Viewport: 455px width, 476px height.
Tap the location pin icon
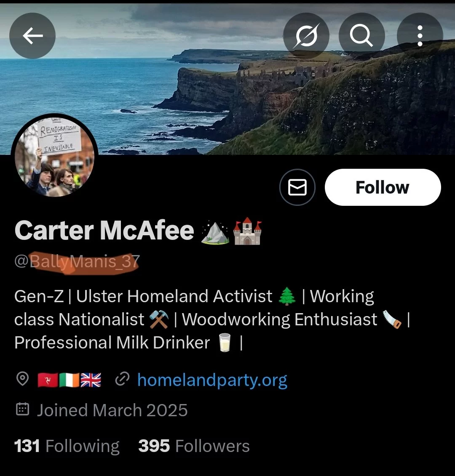tap(22, 378)
